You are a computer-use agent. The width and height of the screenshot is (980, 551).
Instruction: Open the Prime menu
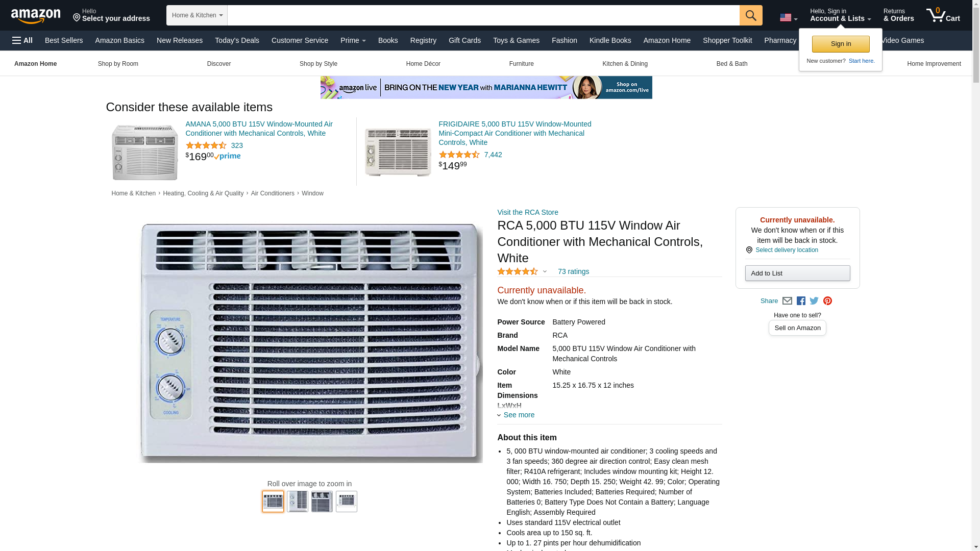[x=353, y=40]
